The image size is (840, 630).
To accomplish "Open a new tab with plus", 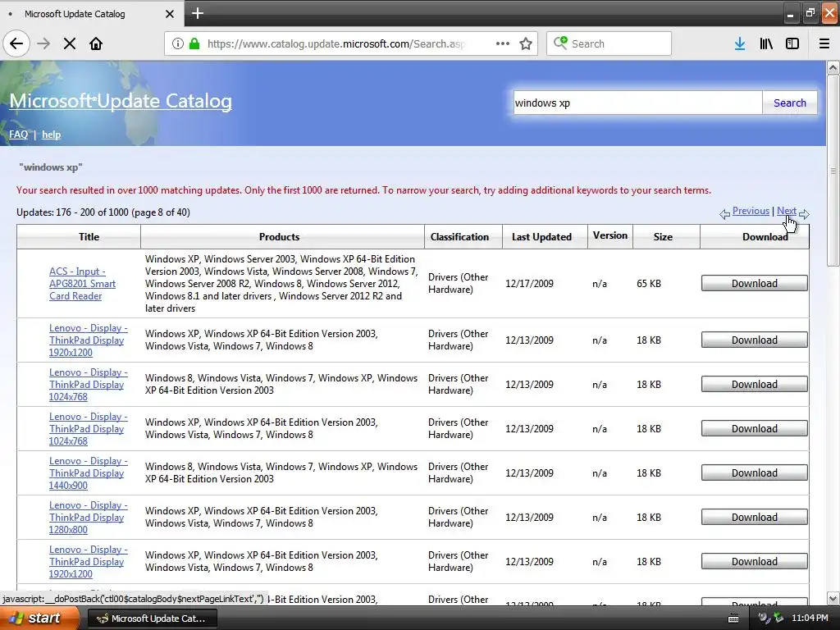I will (198, 13).
